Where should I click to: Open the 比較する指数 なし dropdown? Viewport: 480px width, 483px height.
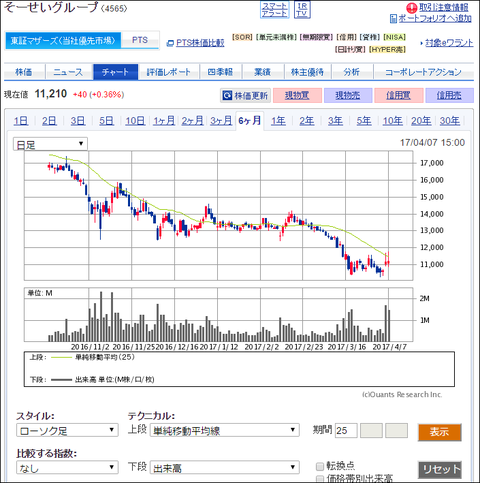point(67,468)
